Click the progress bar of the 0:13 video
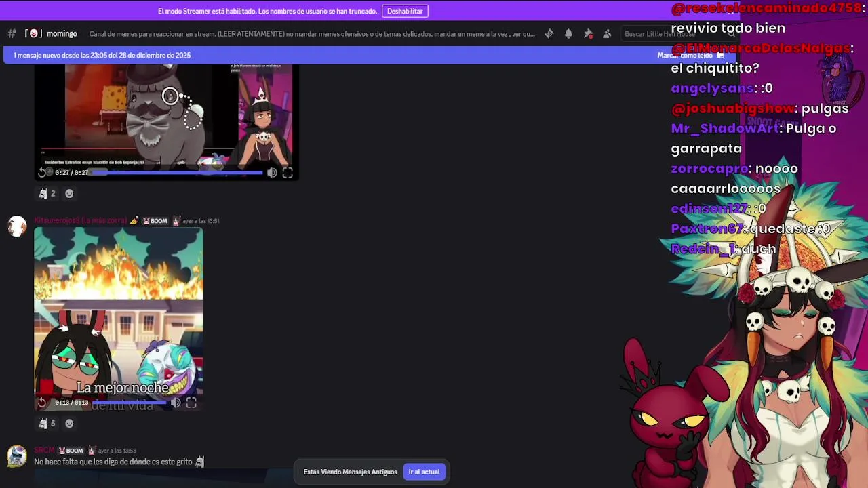Viewport: 868px width, 488px height. tap(130, 403)
